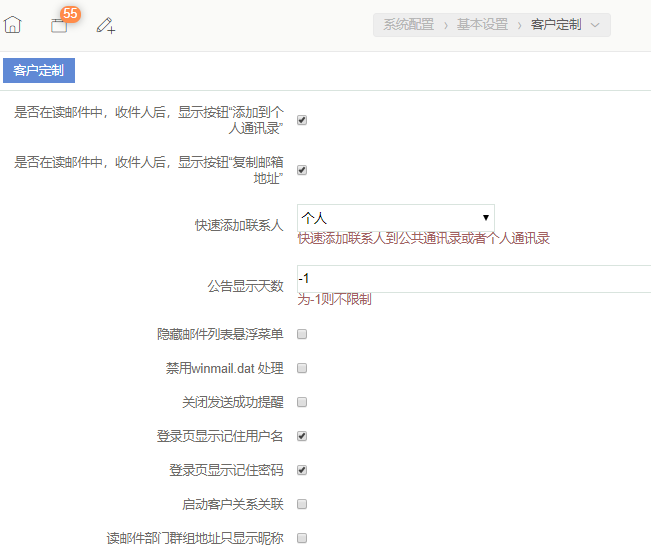Open the 快速添加联系人 dropdown

pyautogui.click(x=395, y=217)
